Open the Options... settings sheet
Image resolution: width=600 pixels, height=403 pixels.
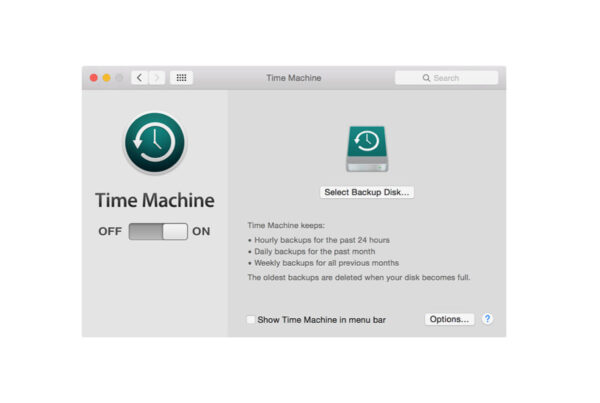[449, 319]
